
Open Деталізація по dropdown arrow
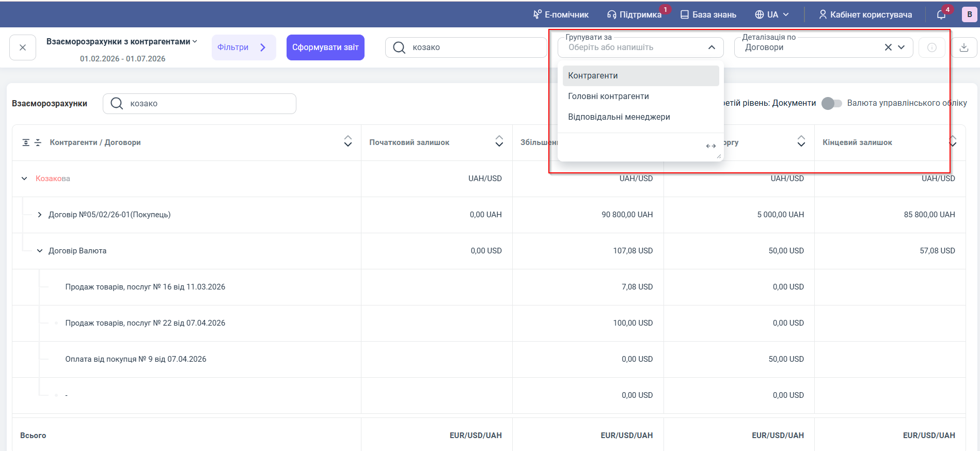click(x=902, y=47)
